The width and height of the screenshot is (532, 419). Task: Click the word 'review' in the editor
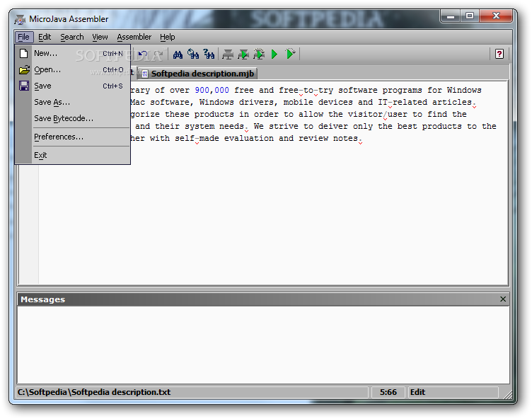(x=313, y=139)
